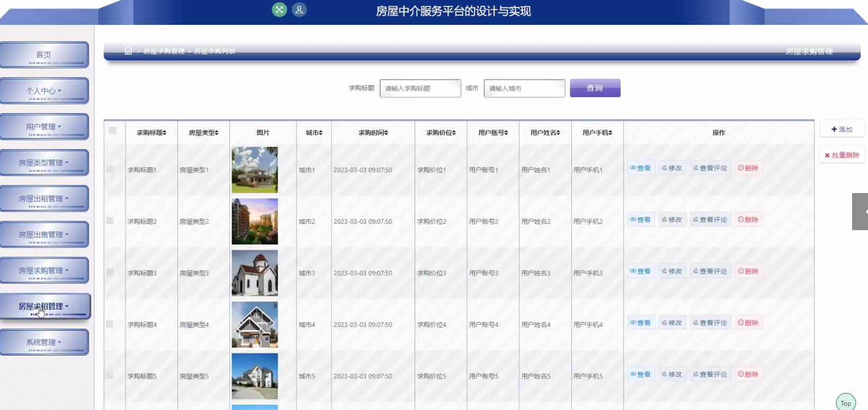
Task: Check the checkbox for row 求购标题3
Action: 110,272
